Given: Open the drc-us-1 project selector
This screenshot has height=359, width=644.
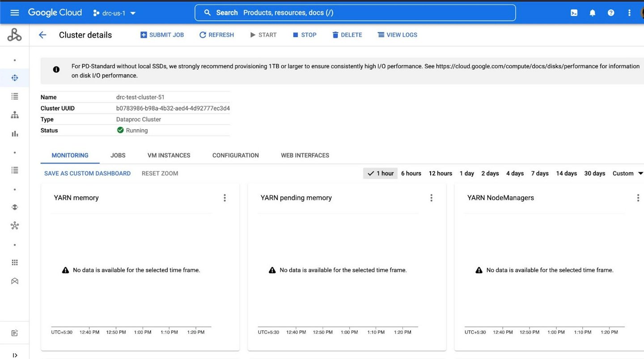Looking at the screenshot, I should point(114,13).
